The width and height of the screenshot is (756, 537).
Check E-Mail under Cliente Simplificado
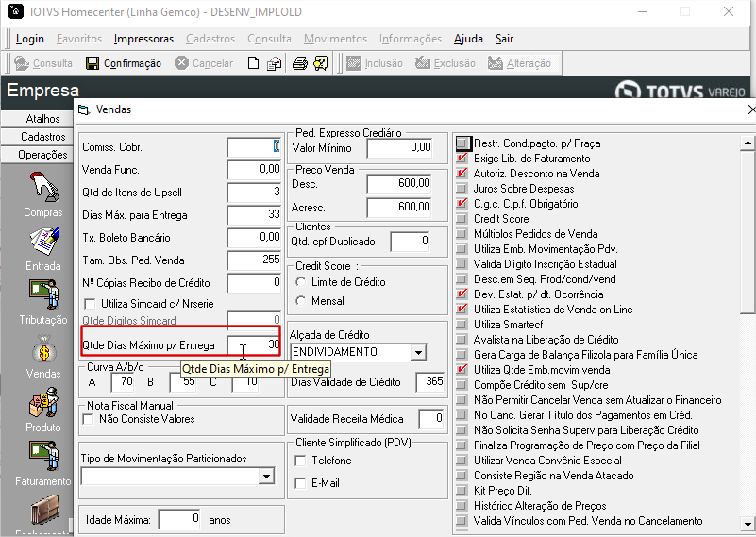(300, 483)
